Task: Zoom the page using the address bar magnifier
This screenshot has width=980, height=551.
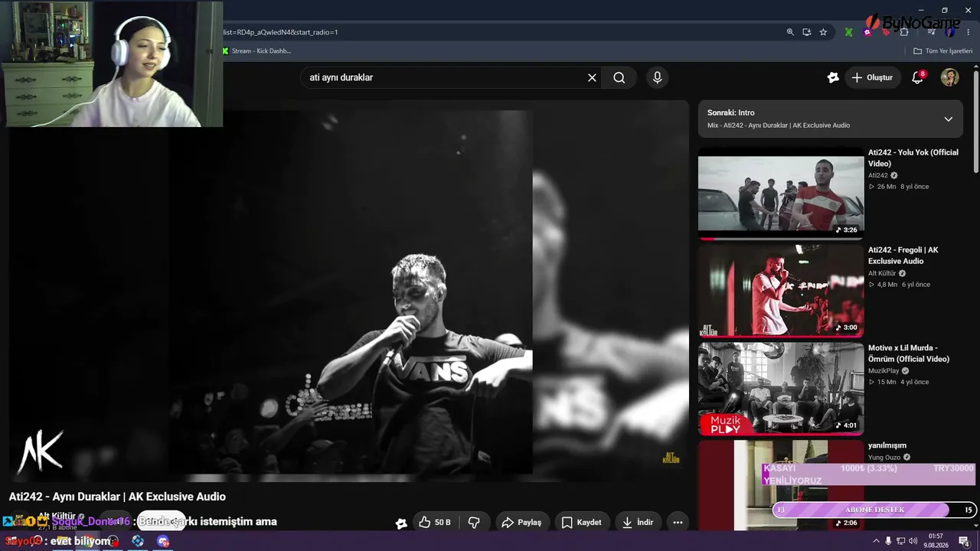Action: 790,32
